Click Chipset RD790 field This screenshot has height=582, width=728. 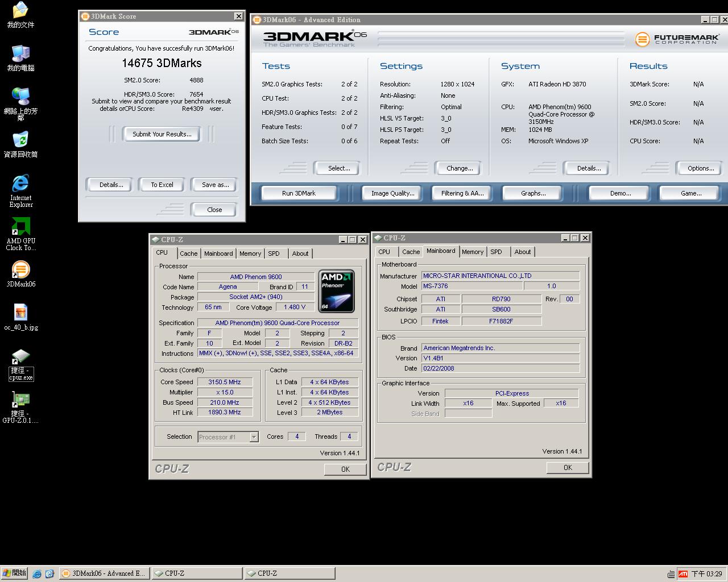pos(502,299)
